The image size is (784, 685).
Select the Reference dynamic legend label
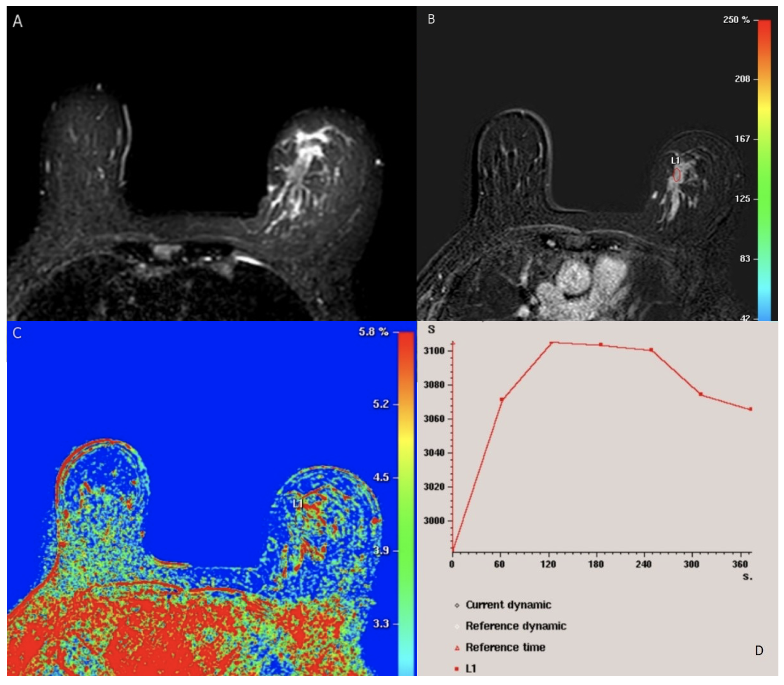point(516,626)
